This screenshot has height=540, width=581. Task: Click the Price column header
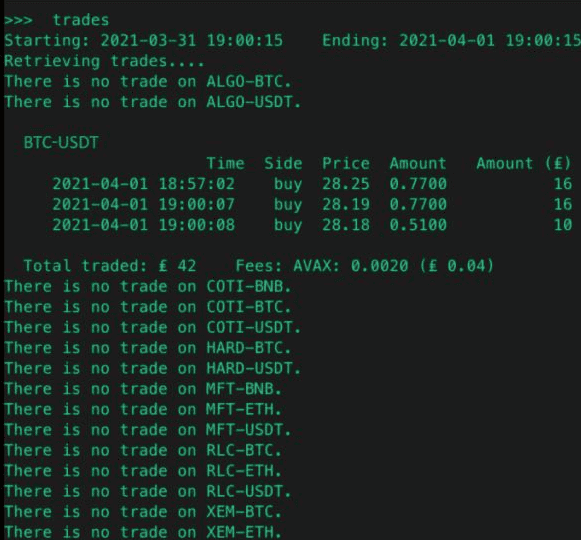point(346,163)
